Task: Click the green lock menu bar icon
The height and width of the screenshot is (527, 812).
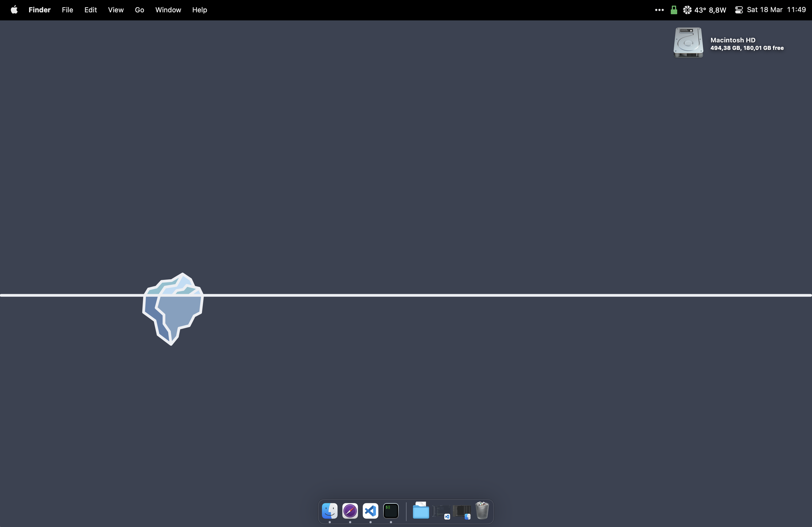Action: coord(673,10)
